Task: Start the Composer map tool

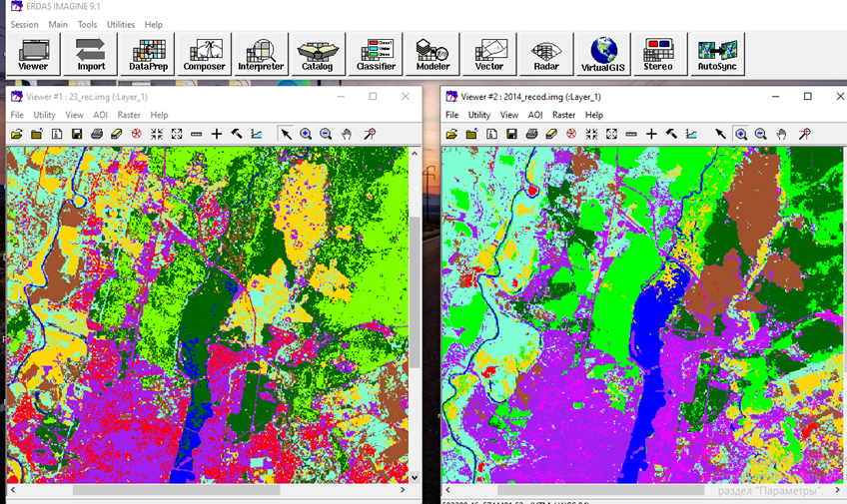Action: (204, 54)
